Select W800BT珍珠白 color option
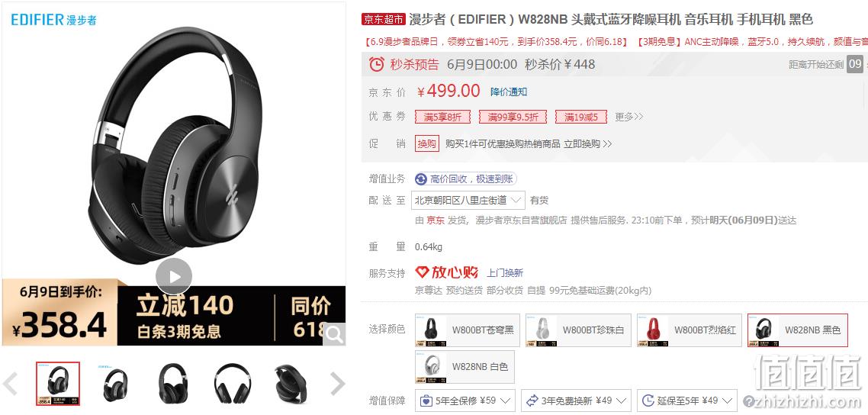Image resolution: width=868 pixels, height=415 pixels. tap(578, 330)
